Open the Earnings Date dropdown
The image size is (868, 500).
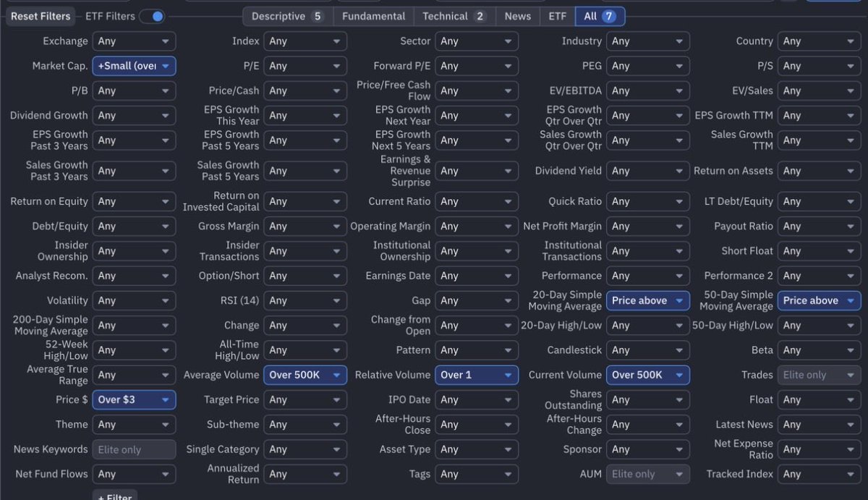(x=477, y=276)
